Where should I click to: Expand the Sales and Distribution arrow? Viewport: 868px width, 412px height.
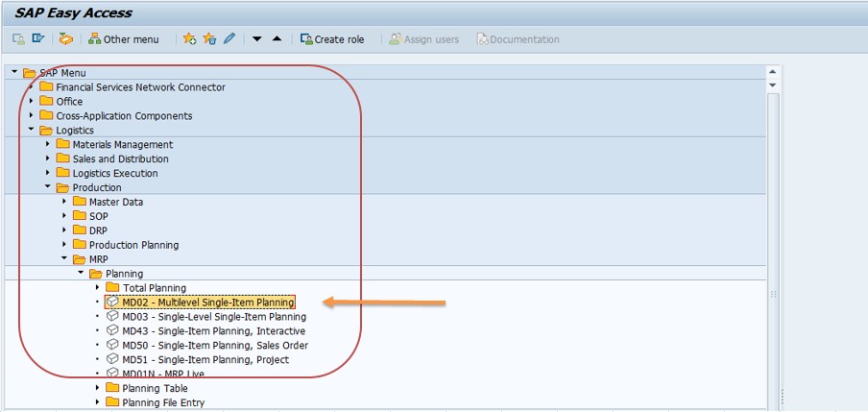click(x=48, y=158)
